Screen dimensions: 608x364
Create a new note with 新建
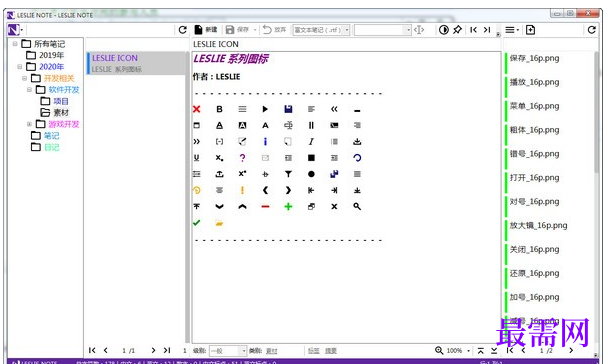pos(206,30)
